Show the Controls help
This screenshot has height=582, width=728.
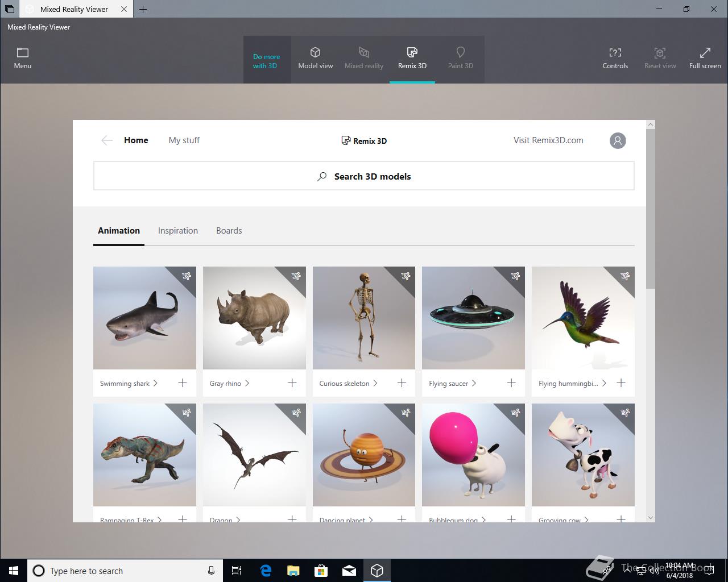(615, 59)
